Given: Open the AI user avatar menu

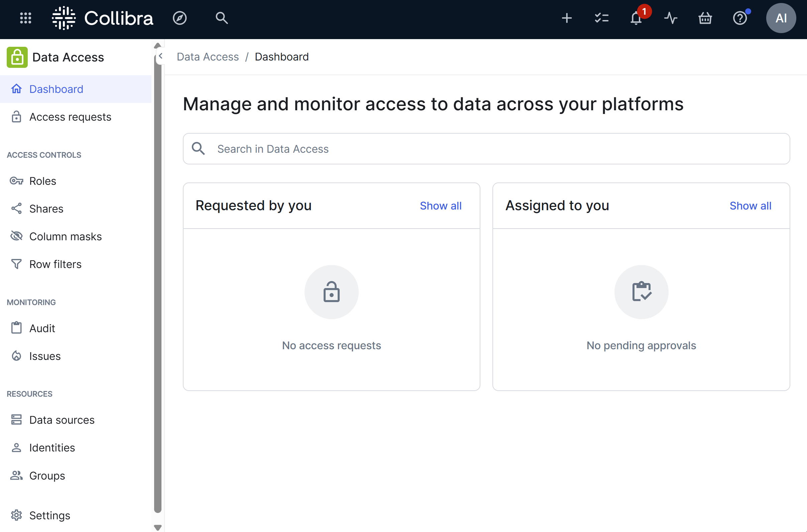Looking at the screenshot, I should [781, 18].
